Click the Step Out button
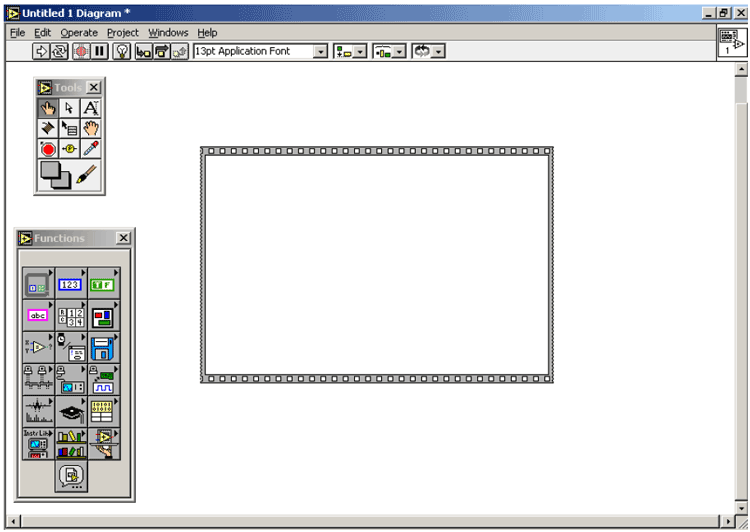Viewport: 750px width, 532px height. click(180, 51)
